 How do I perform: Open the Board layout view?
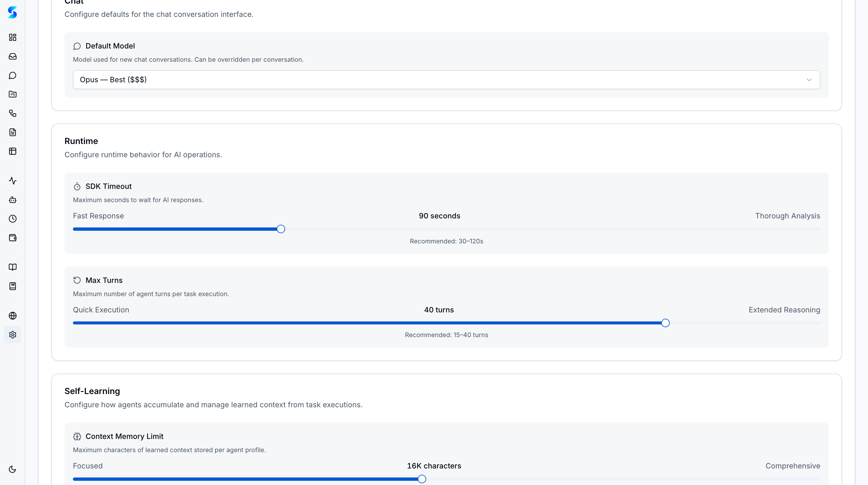(x=12, y=151)
